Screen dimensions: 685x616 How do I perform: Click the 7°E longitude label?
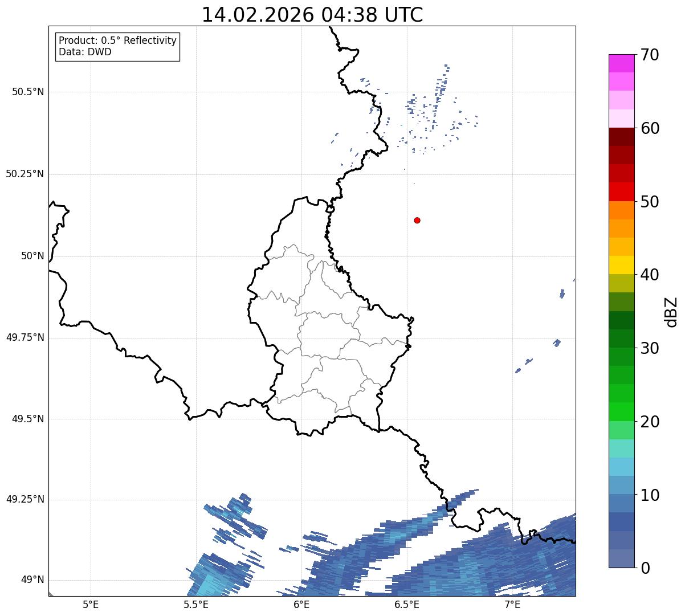click(x=512, y=604)
